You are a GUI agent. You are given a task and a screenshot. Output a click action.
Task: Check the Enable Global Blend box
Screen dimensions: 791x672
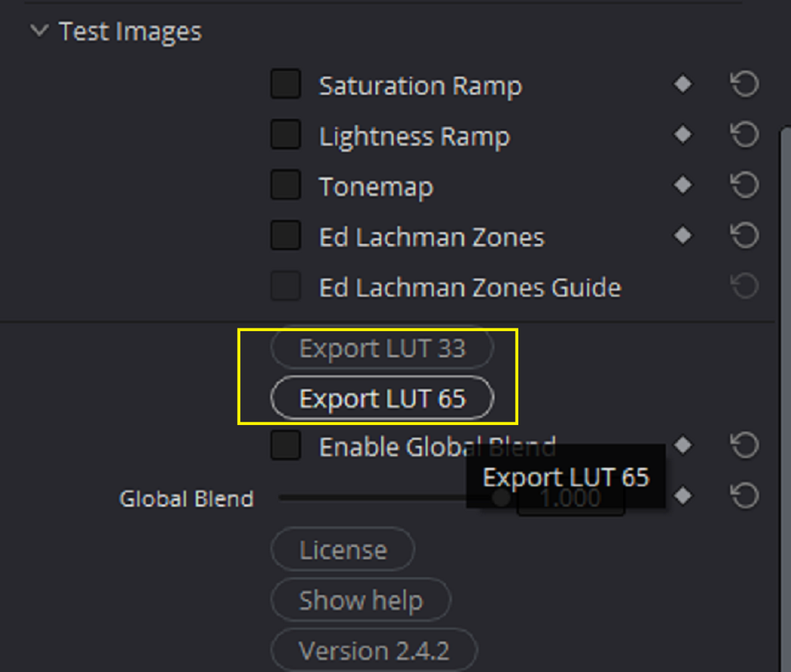click(285, 445)
